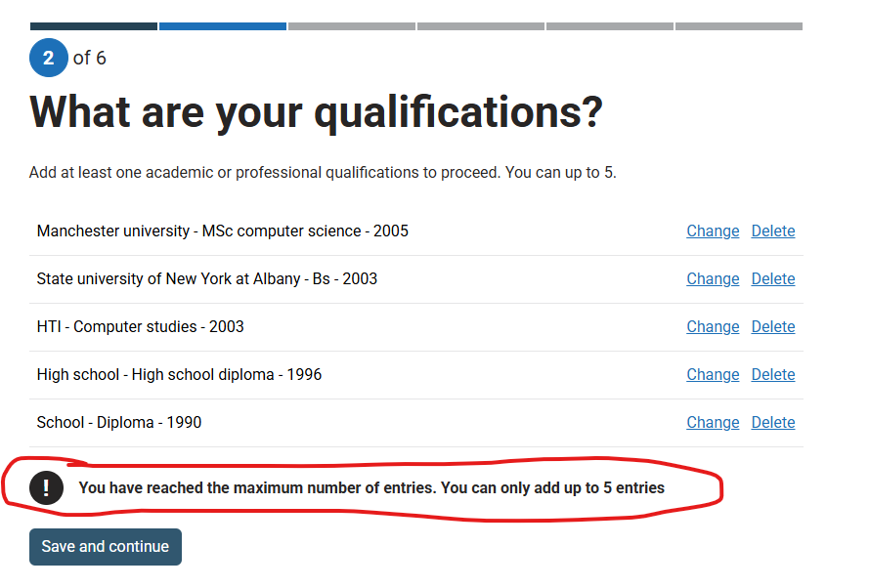Select the last progress bar segment
The height and width of the screenshot is (588, 870).
738,26
